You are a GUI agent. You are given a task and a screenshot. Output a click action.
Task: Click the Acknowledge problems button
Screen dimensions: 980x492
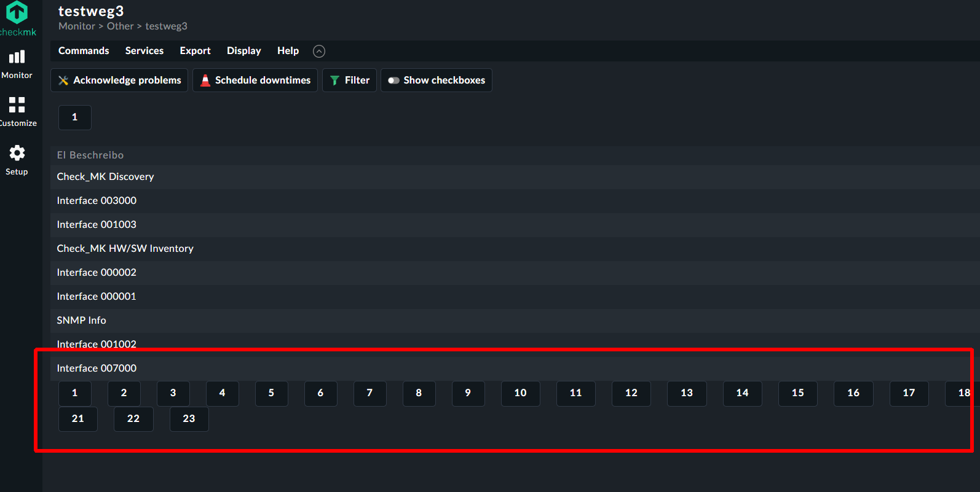tap(119, 80)
